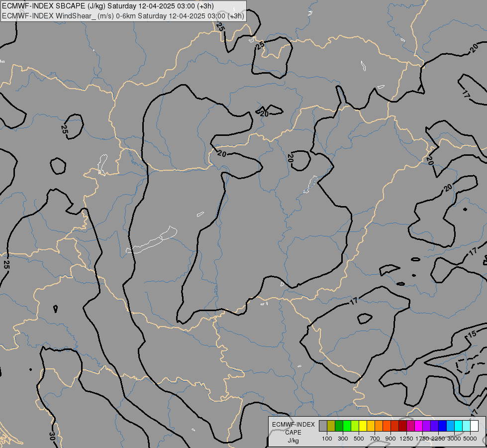Viewport: 487px width, 448px height.
Task: Select the pure blue legend swatch
Action: [x=443, y=426]
